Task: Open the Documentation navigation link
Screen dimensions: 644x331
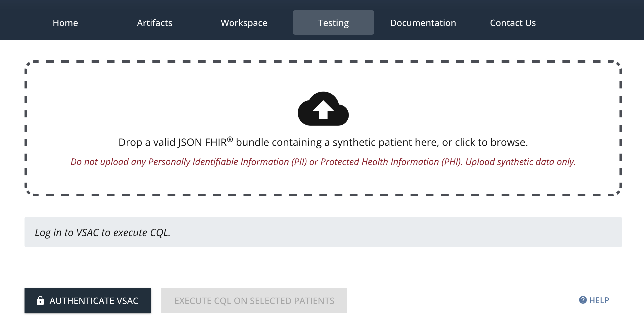Action: (x=423, y=22)
